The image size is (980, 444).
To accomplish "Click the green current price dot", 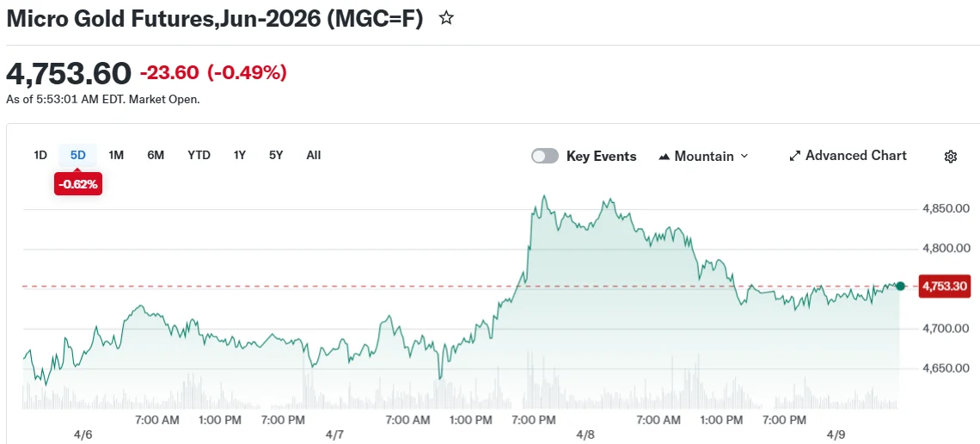I will [x=900, y=286].
